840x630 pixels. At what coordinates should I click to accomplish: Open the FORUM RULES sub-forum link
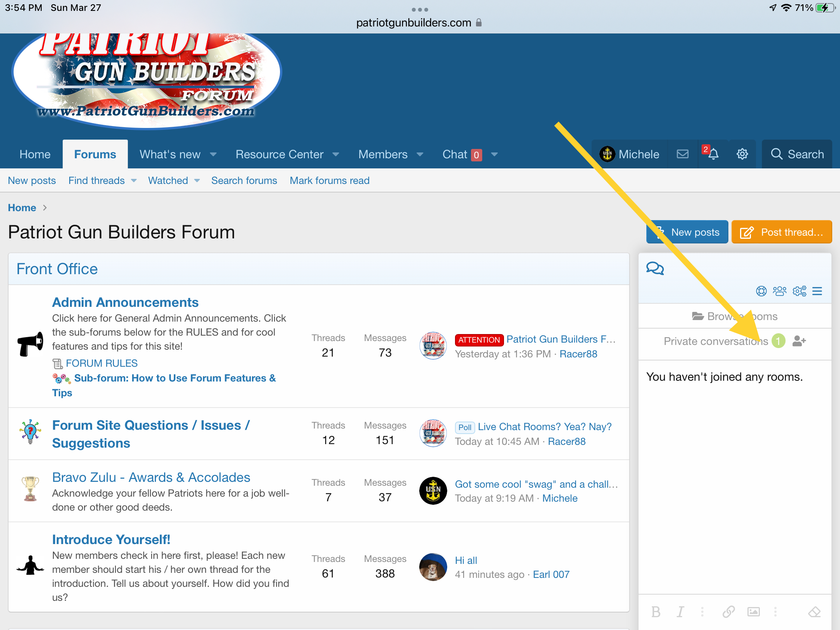(x=101, y=363)
